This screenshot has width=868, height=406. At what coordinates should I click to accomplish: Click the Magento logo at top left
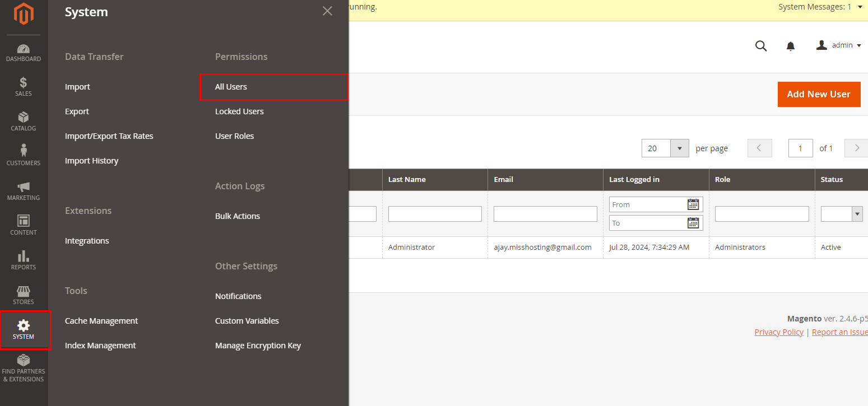click(x=23, y=15)
